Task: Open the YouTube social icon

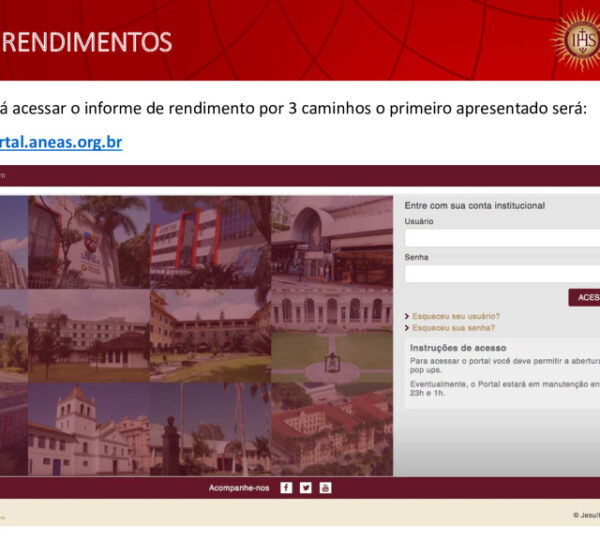Action: pos(325,487)
